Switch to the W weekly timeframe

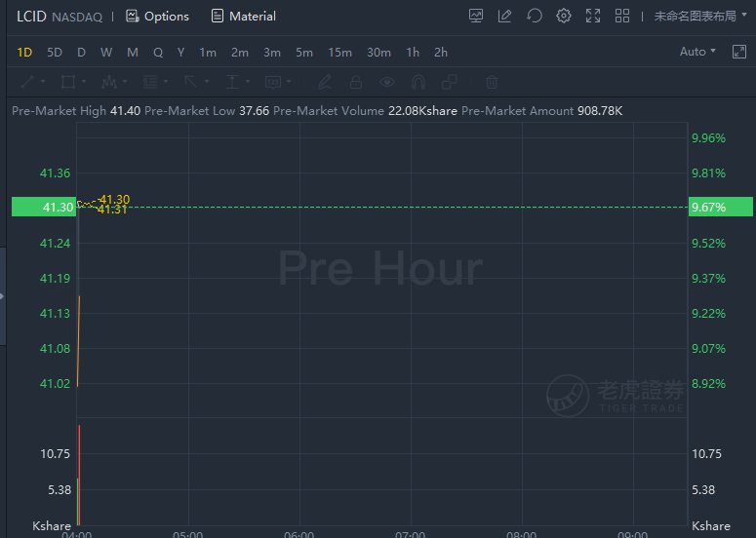(106, 52)
